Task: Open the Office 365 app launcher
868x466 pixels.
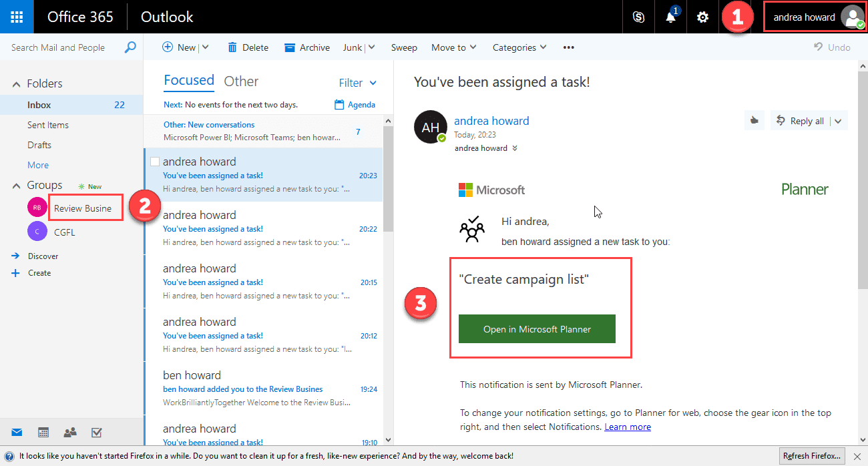Action: click(x=17, y=17)
